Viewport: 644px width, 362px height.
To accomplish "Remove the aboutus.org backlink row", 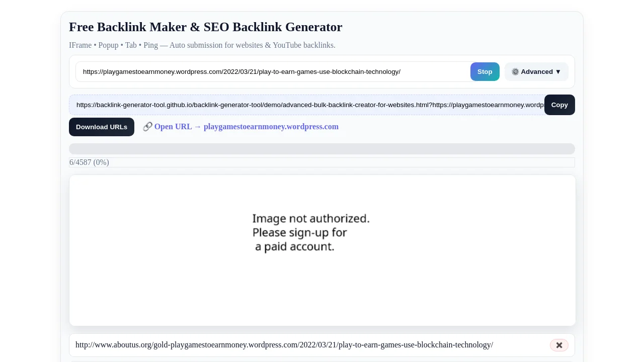I will point(559,345).
